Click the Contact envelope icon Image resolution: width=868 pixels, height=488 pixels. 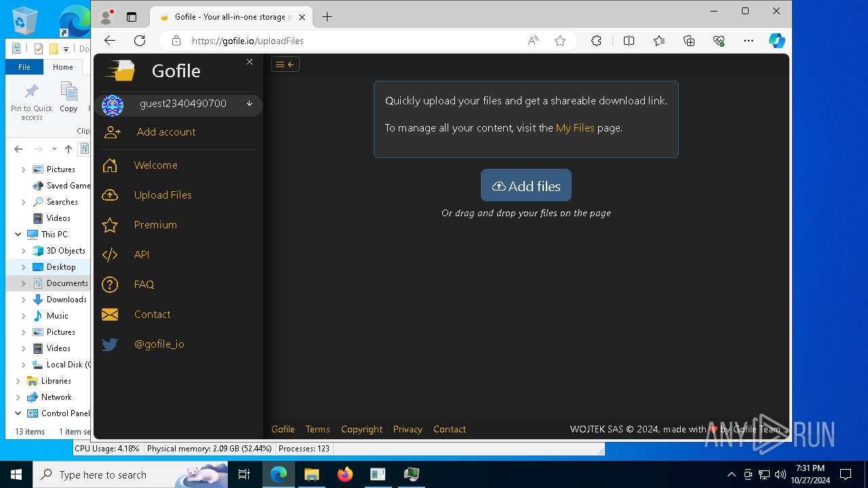[110, 314]
